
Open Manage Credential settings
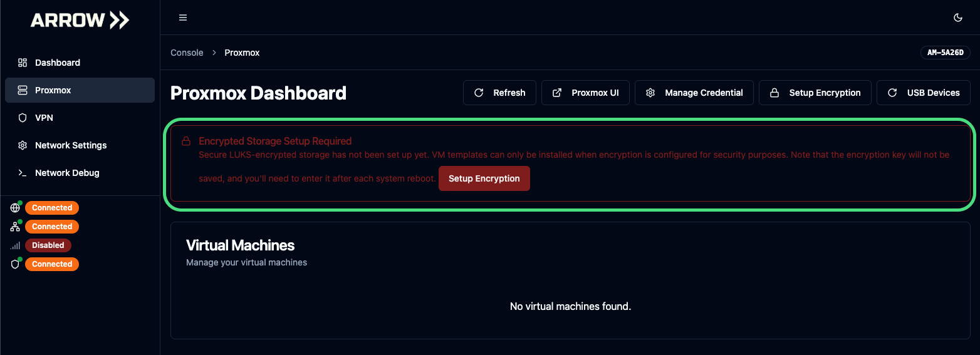pos(694,93)
